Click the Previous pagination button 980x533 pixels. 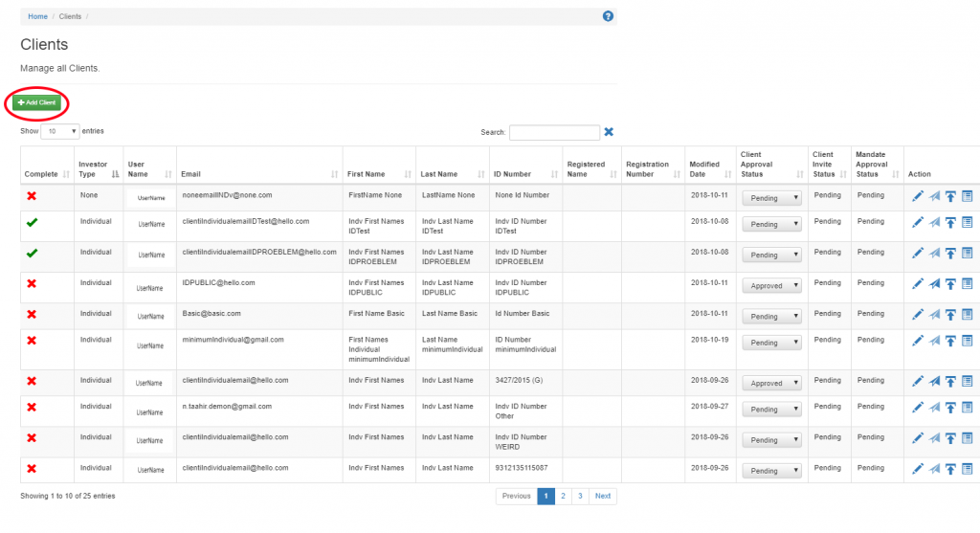click(516, 496)
